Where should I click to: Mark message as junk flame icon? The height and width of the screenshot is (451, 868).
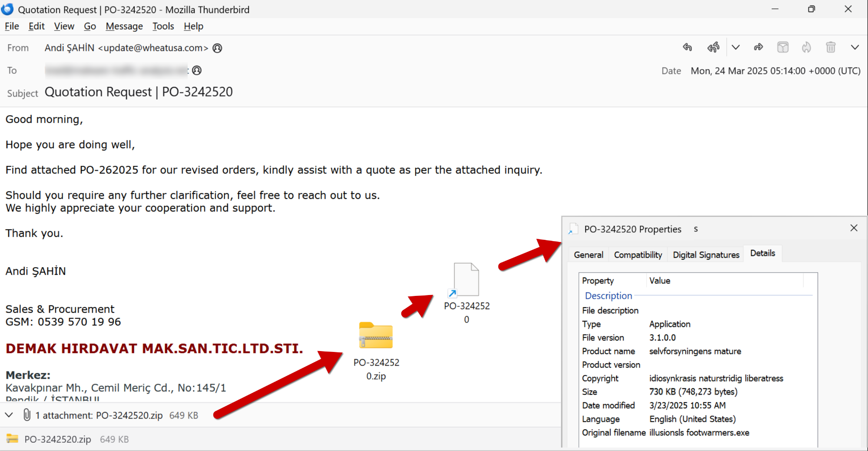806,47
